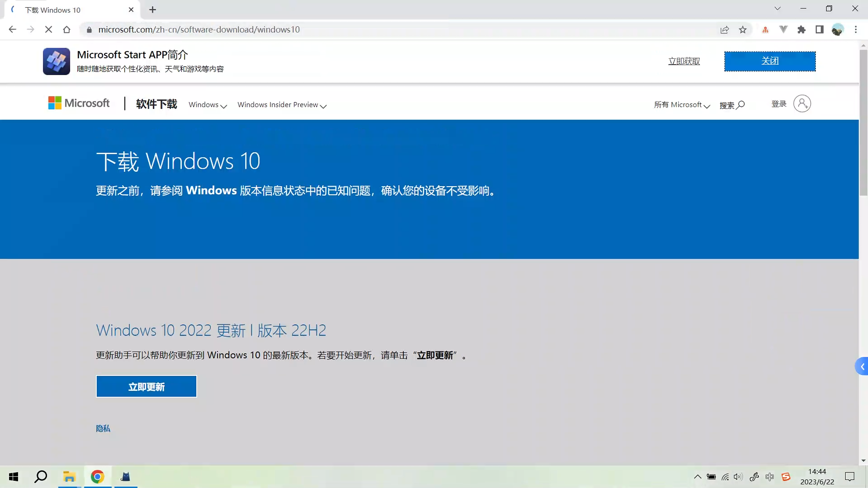Click the page vertical scrollbar thumb
Image resolution: width=868 pixels, height=488 pixels.
point(863,122)
